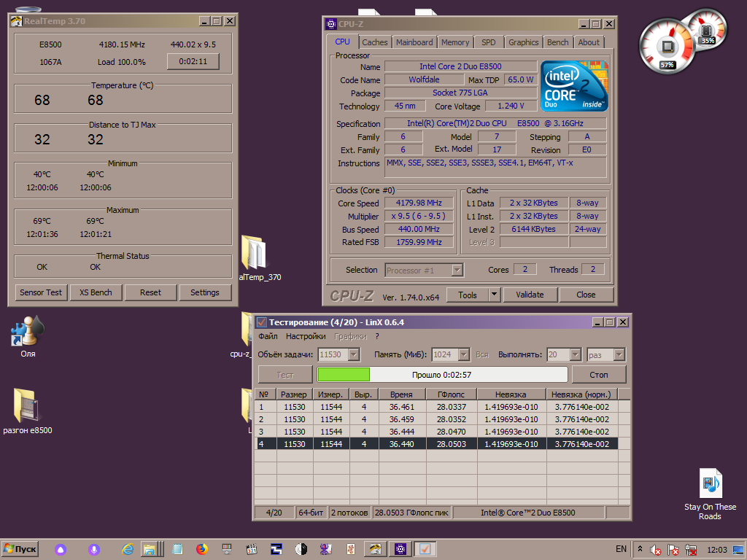Open the Tools dropdown arrow in CPU-Z

click(494, 295)
